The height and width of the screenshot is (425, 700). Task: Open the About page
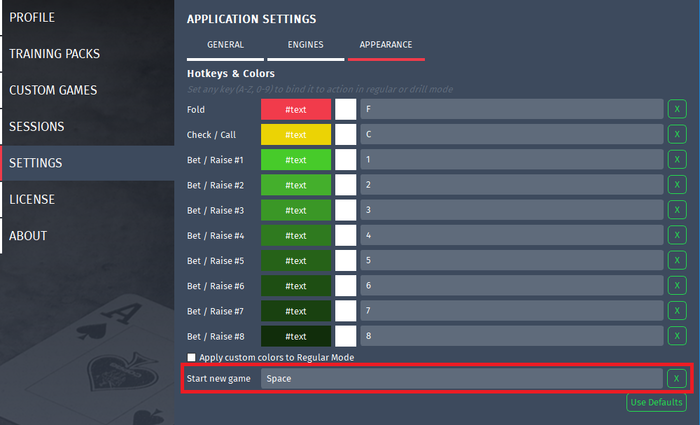[x=87, y=236]
